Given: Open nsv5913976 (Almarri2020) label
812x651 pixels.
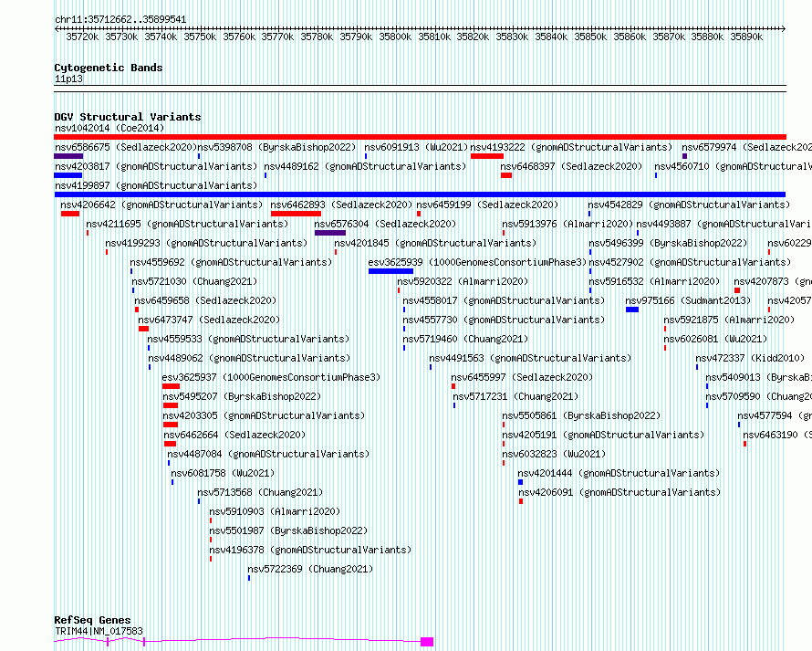Looking at the screenshot, I should click(567, 224).
